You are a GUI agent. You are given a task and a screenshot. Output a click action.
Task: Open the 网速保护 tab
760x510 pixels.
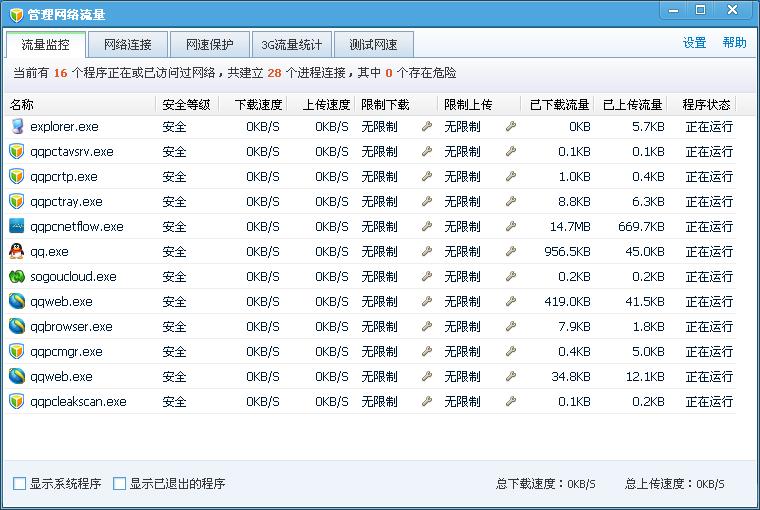tap(202, 45)
